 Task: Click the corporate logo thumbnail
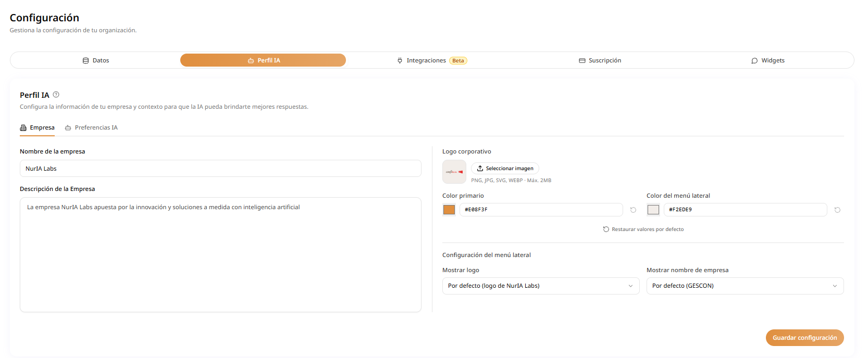coord(454,172)
